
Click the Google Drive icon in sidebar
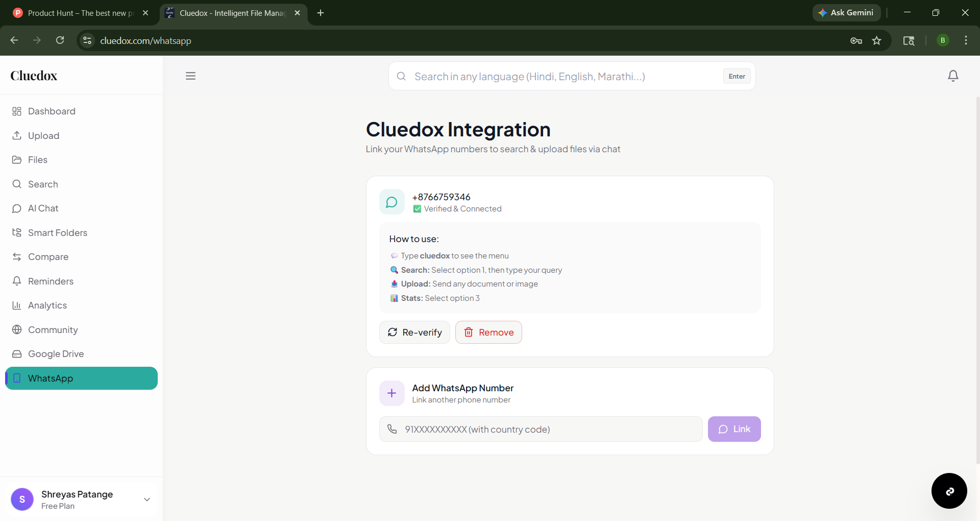pyautogui.click(x=17, y=354)
